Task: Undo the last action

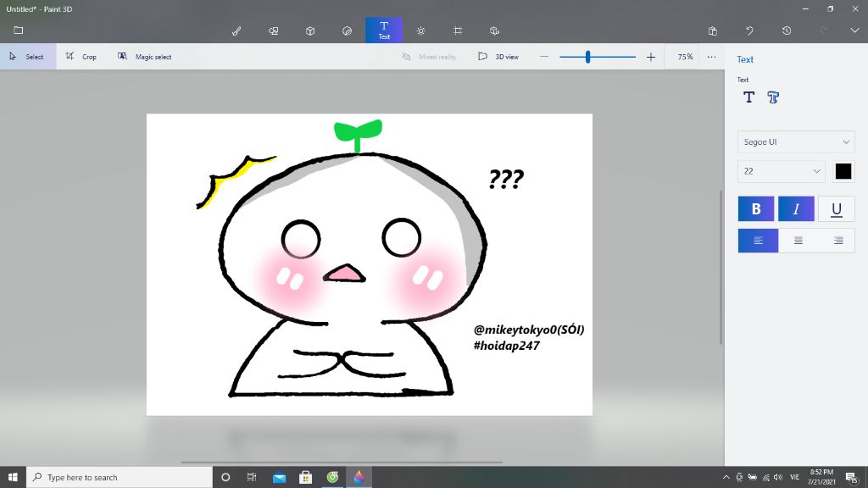Action: [x=749, y=31]
